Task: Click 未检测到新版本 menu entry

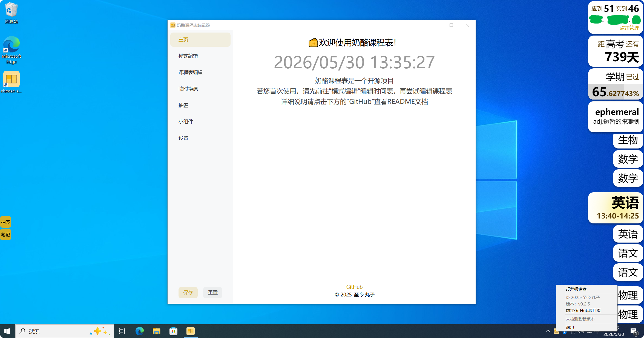Action: pos(586,319)
